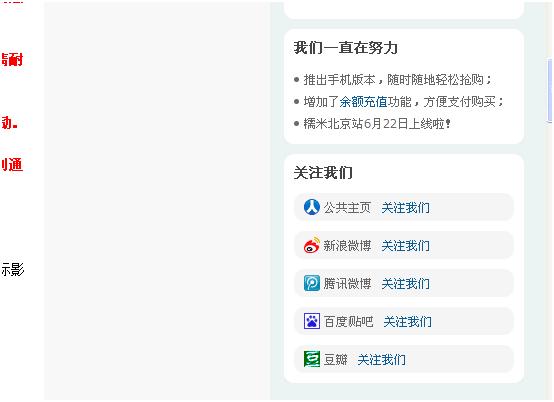Click the 腾讯微博 label text
The width and height of the screenshot is (554, 402).
[347, 284]
